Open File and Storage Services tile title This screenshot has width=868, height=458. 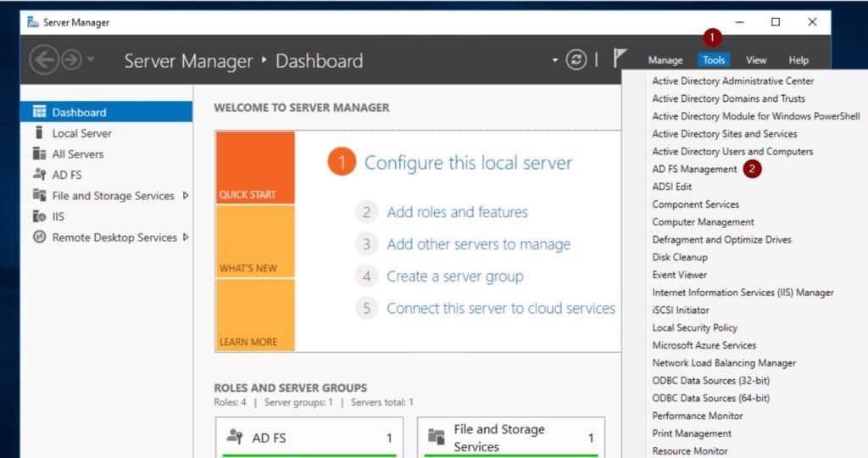(499, 438)
